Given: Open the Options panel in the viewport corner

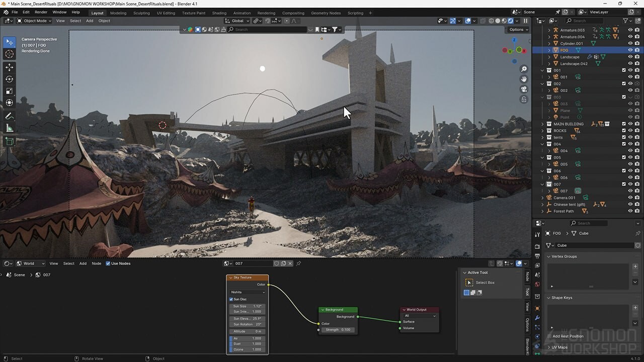Looking at the screenshot, I should click(x=517, y=30).
